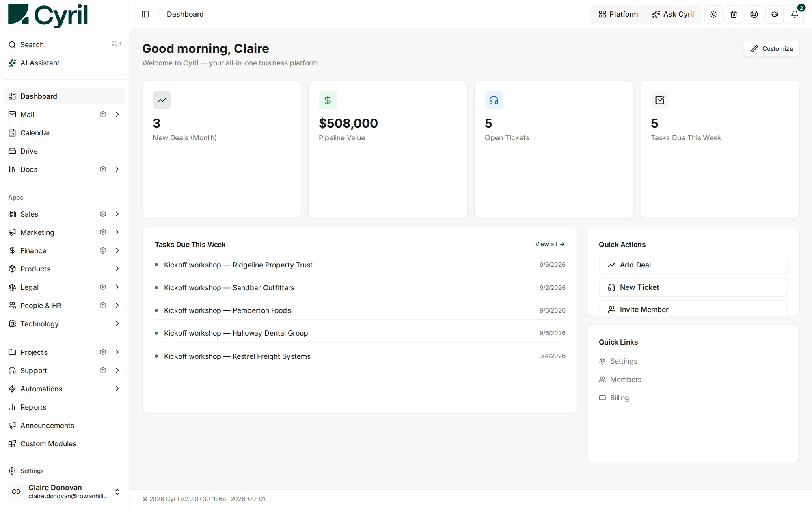Click the Customize button
The width and height of the screenshot is (812, 508).
[771, 49]
